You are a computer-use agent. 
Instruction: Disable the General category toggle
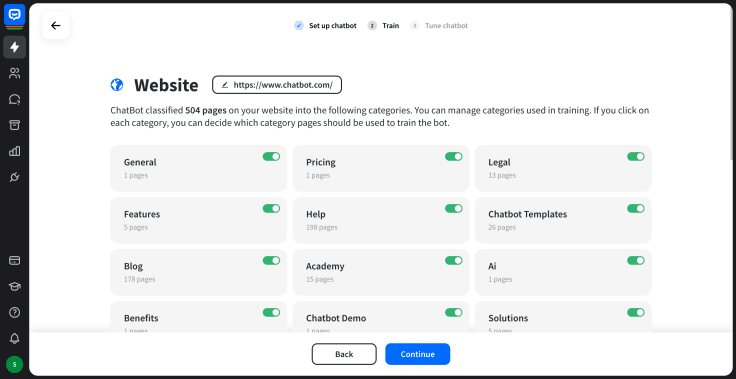pyautogui.click(x=271, y=156)
